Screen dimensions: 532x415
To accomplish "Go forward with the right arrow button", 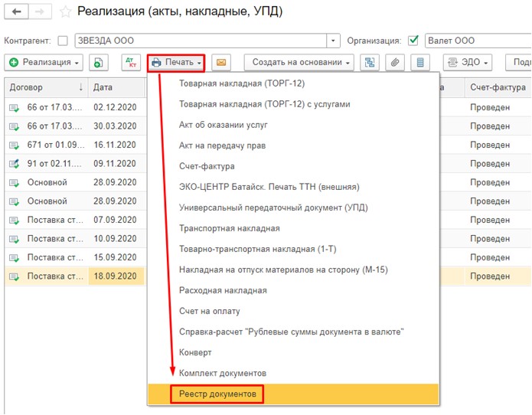I will tap(40, 12).
